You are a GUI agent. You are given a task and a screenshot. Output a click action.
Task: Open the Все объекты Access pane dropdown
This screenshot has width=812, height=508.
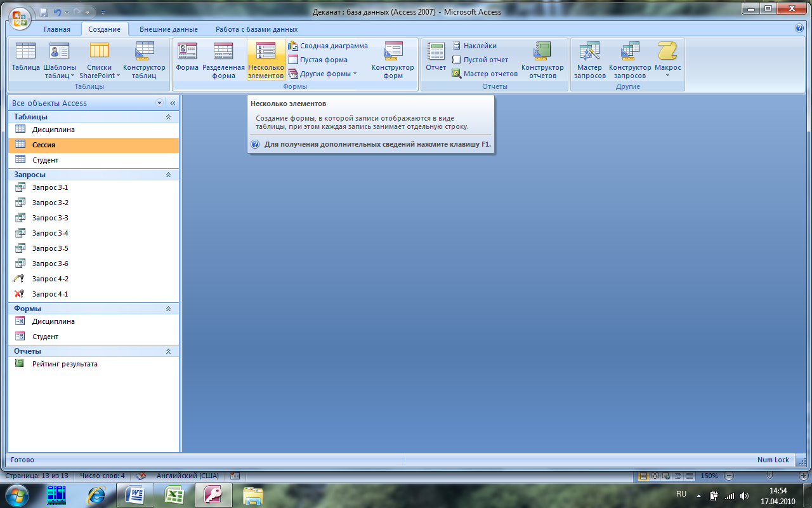[159, 103]
